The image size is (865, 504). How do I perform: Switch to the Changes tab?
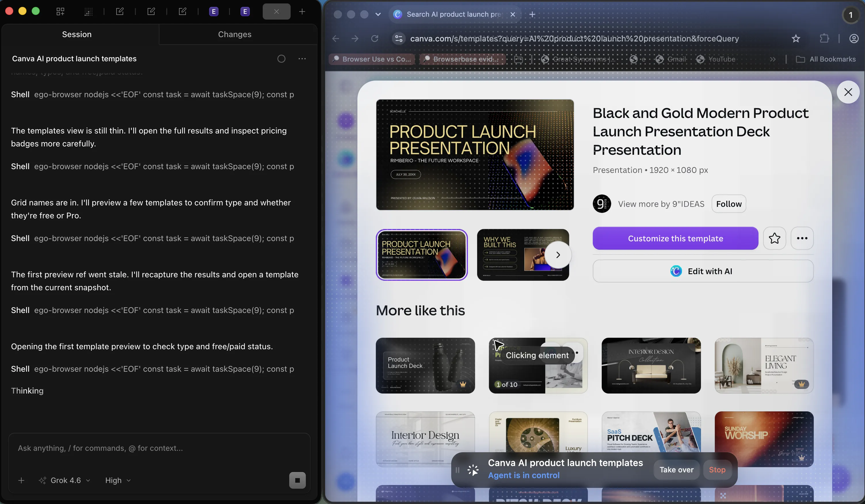[x=235, y=34]
